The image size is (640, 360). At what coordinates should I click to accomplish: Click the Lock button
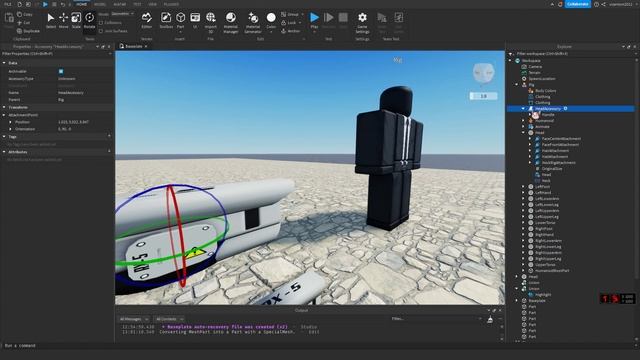point(289,23)
